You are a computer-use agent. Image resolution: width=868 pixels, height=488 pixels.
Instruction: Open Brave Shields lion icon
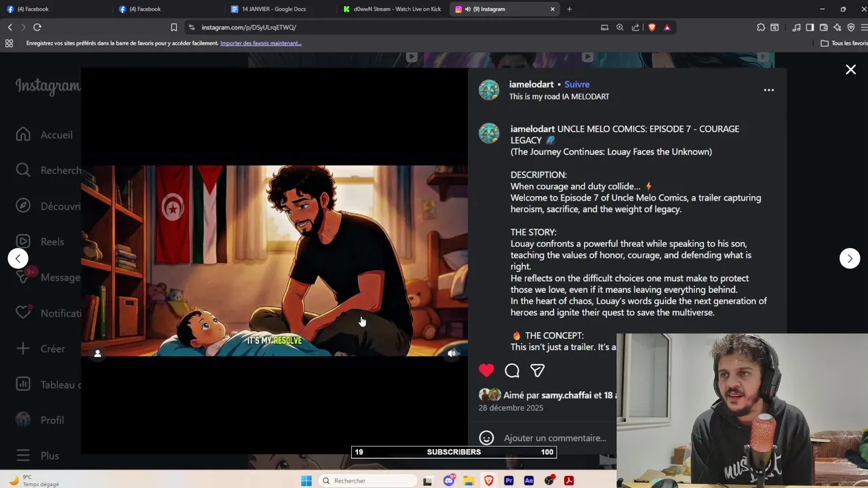click(652, 27)
